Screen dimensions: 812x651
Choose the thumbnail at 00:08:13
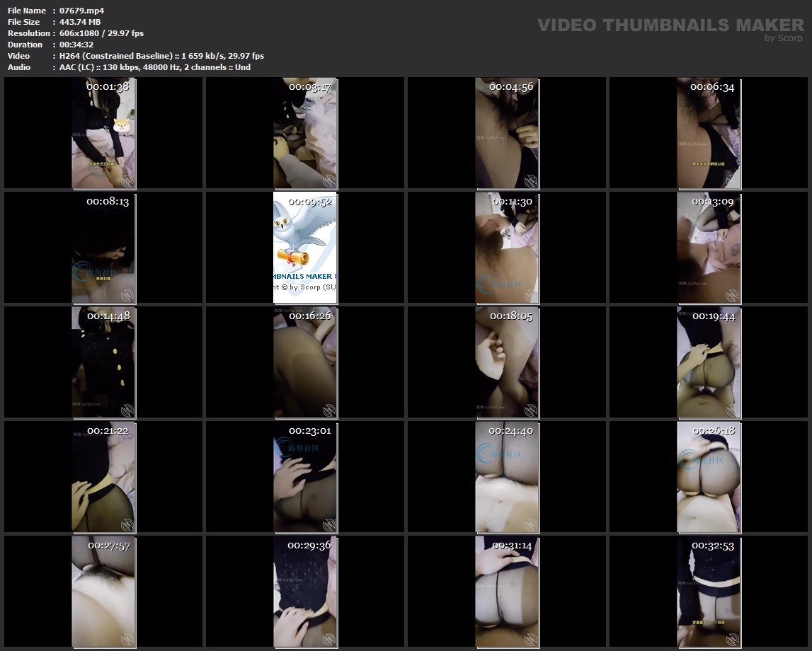tap(103, 248)
